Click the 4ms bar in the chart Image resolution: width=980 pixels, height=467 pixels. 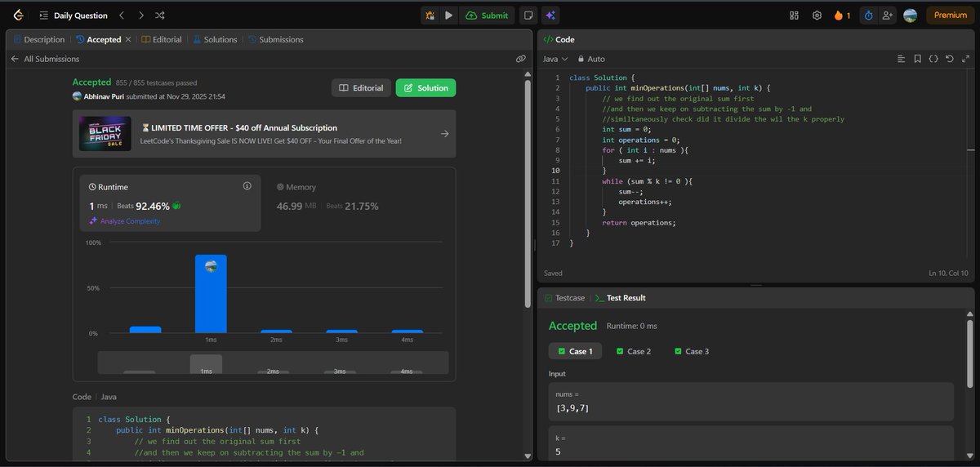pyautogui.click(x=407, y=331)
